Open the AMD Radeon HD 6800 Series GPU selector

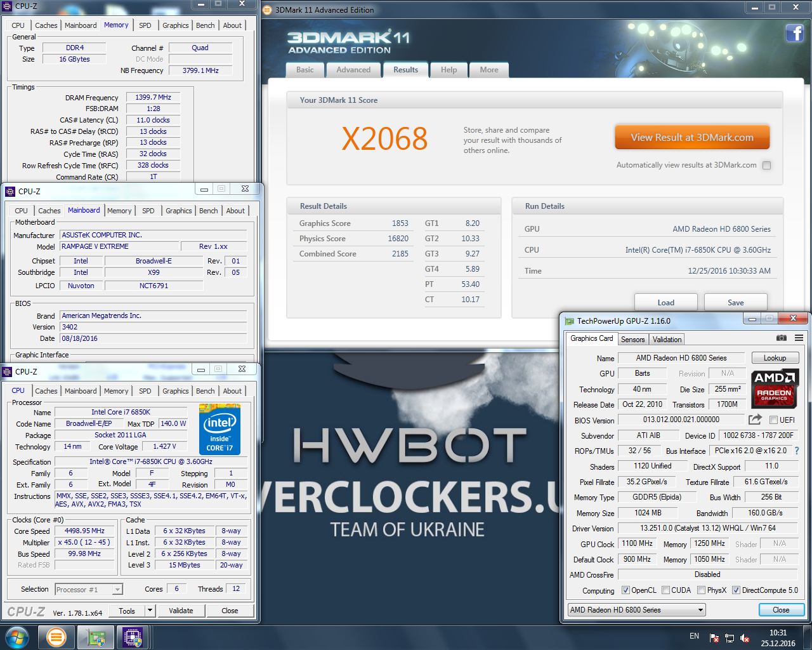[x=637, y=610]
